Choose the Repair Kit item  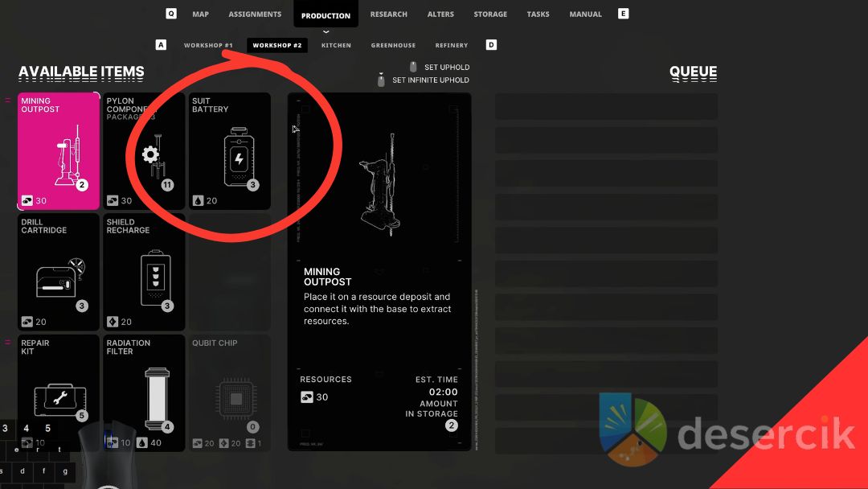pos(59,392)
